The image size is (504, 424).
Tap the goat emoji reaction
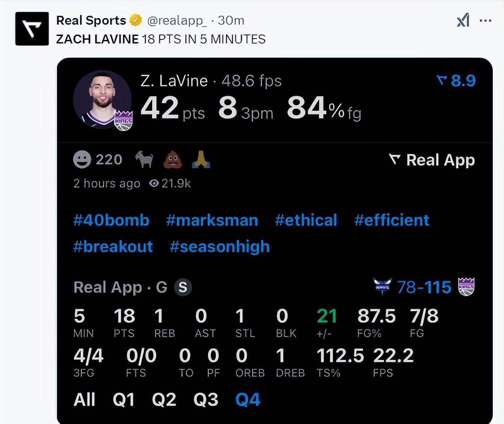point(144,160)
